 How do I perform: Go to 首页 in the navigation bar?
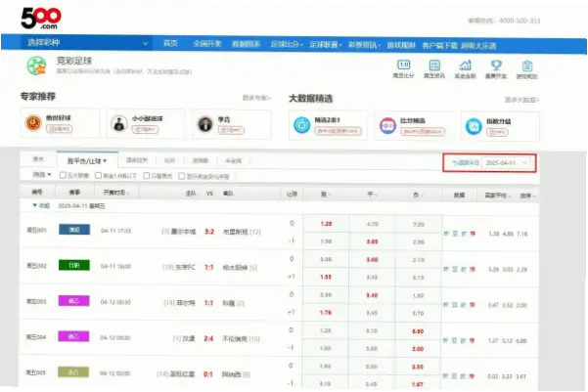click(170, 43)
